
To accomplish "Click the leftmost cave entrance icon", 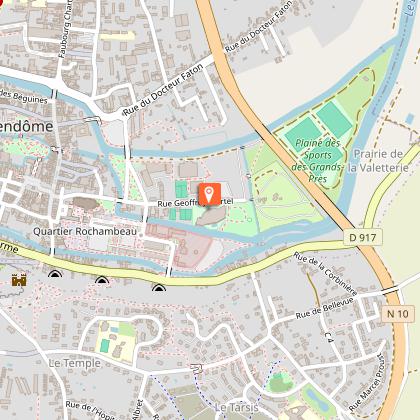I will pyautogui.click(x=55, y=274).
